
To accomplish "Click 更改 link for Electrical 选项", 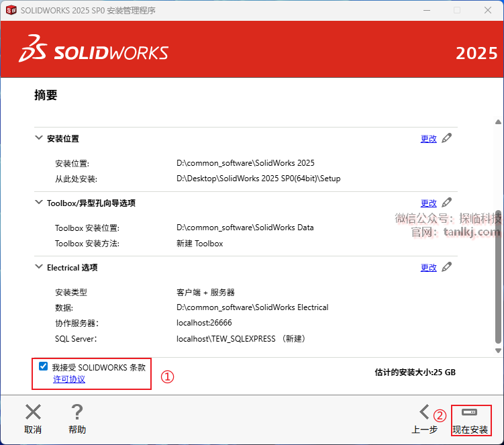I will point(428,268).
